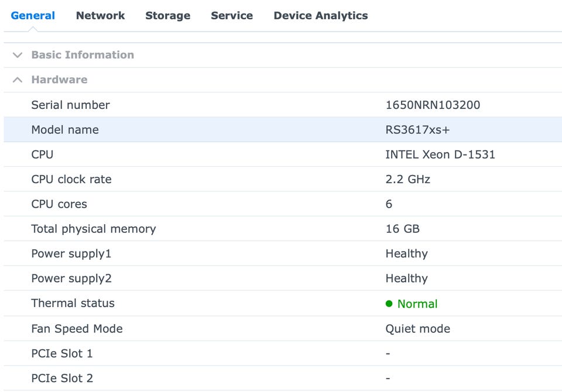The height and width of the screenshot is (392, 562).
Task: Select the Service tab
Action: pyautogui.click(x=232, y=16)
